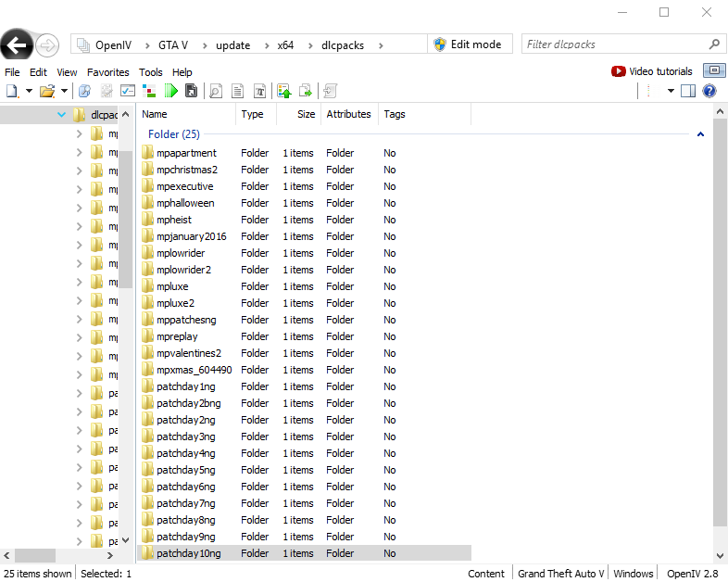Go back with the black arrow button
This screenshot has width=728, height=582.
[17, 45]
